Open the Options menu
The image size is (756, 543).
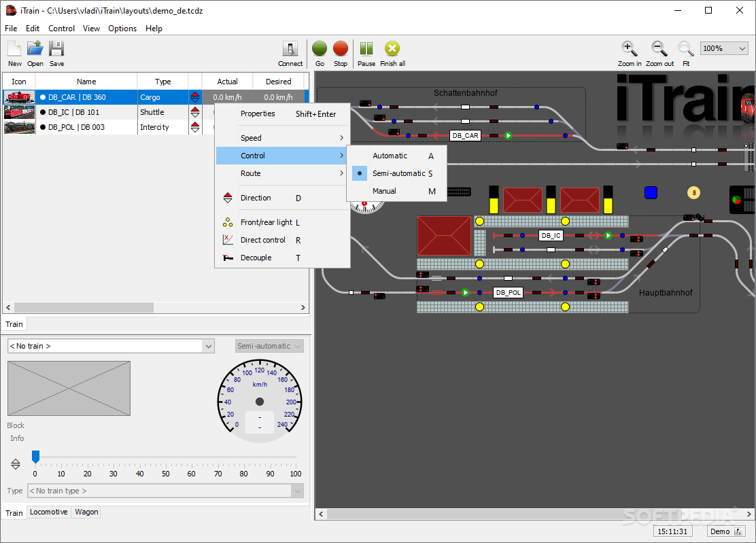(122, 29)
